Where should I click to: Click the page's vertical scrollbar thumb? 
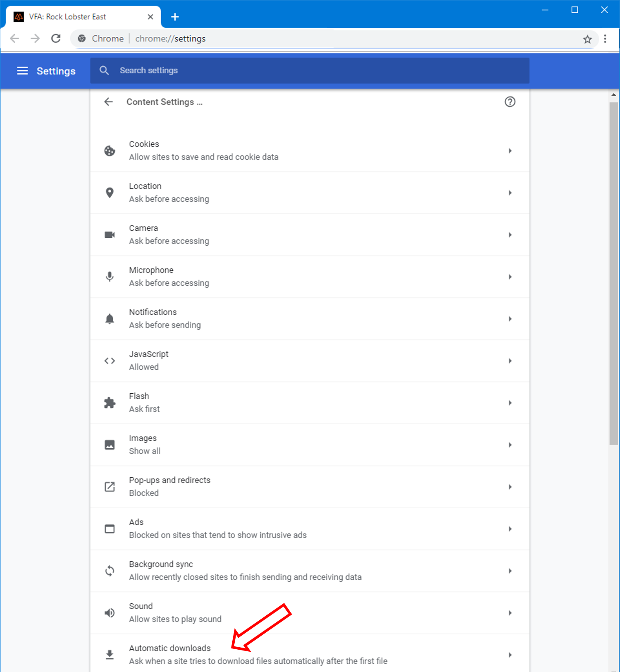(x=614, y=273)
